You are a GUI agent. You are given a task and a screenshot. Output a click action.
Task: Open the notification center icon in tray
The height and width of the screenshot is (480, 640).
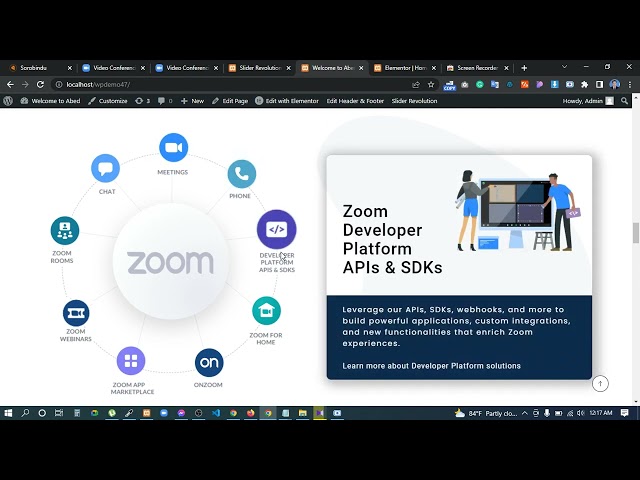624,413
